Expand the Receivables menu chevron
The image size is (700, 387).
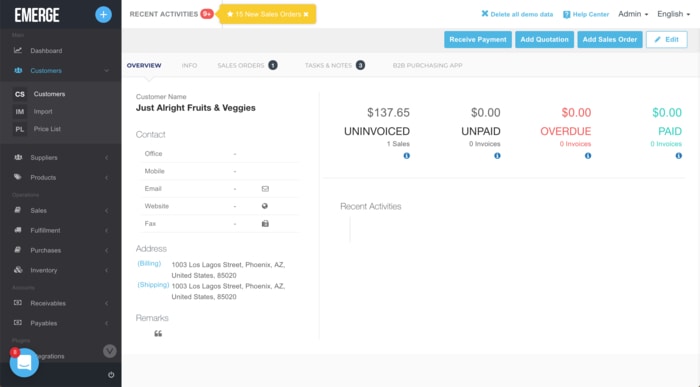pos(107,304)
